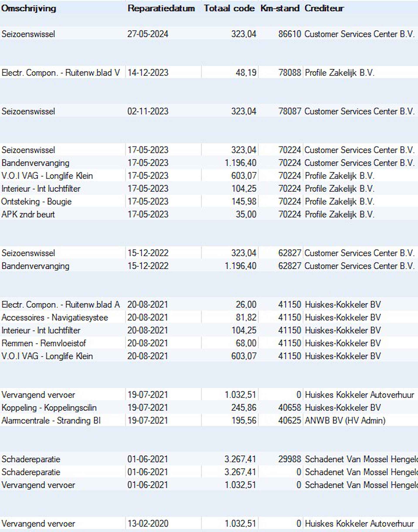Click Huiskes Kokkeler Autoverhuur in the 13-02-2020 row
The width and height of the screenshot is (418, 532).
click(x=359, y=524)
